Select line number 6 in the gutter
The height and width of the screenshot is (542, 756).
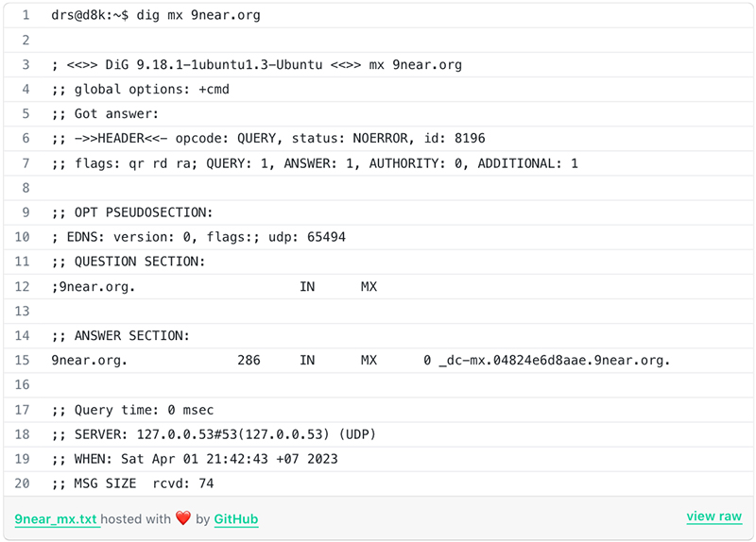click(x=26, y=138)
